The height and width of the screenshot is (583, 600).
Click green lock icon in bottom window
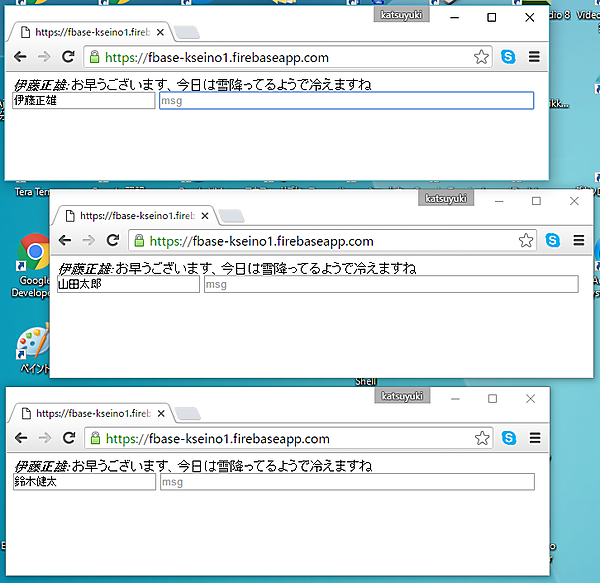(95, 438)
